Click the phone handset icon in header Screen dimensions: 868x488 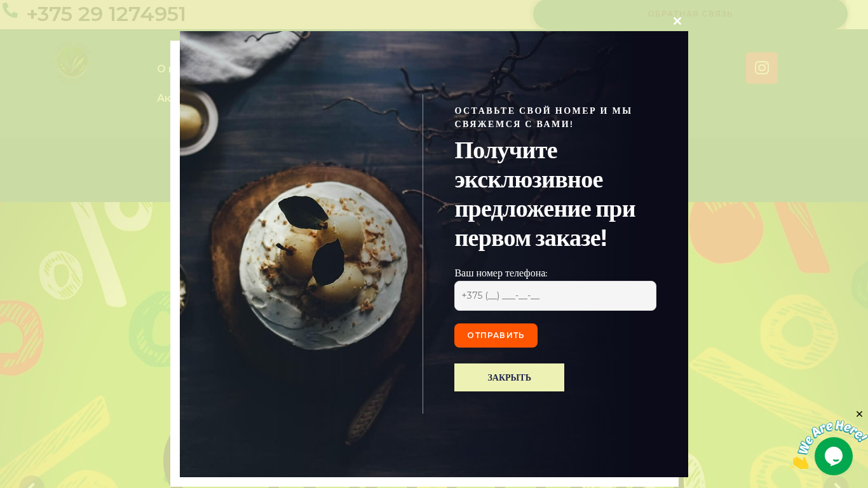coord(10,11)
